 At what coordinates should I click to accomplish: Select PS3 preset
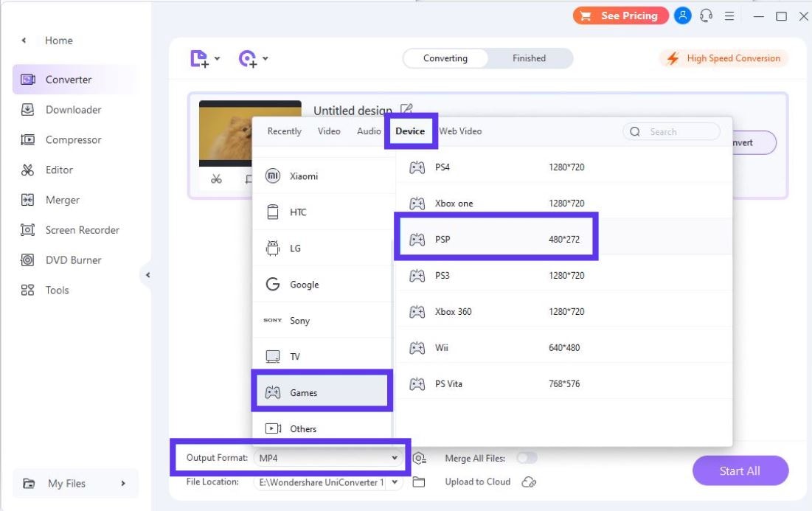click(x=564, y=276)
